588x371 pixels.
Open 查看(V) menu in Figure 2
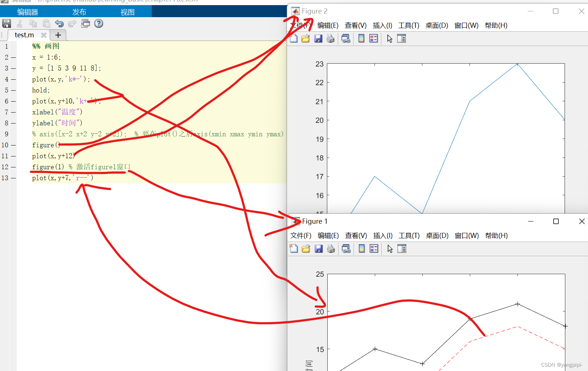(355, 25)
